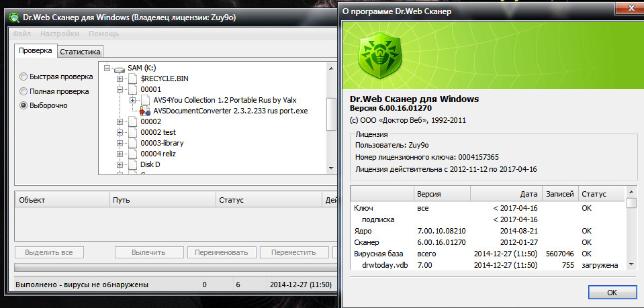Click the $RECYCLE.BIN folder icon
This screenshot has width=644, height=308.
tap(132, 79)
